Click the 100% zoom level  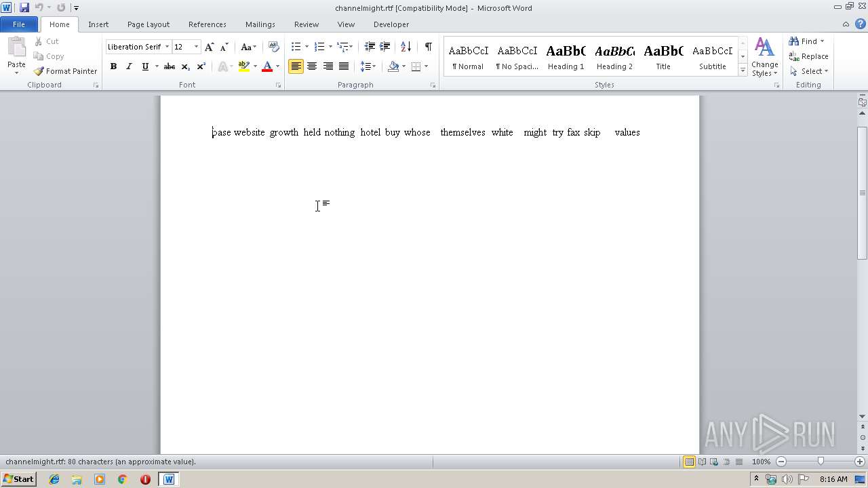point(761,462)
